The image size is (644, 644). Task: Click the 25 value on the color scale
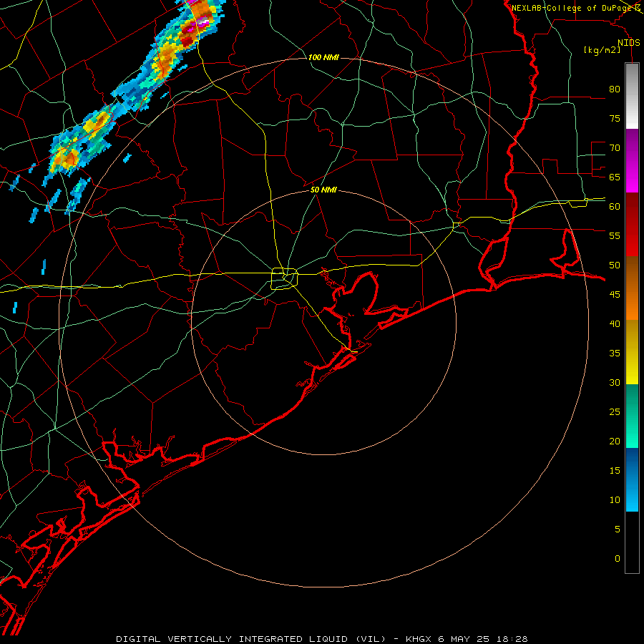(x=615, y=412)
